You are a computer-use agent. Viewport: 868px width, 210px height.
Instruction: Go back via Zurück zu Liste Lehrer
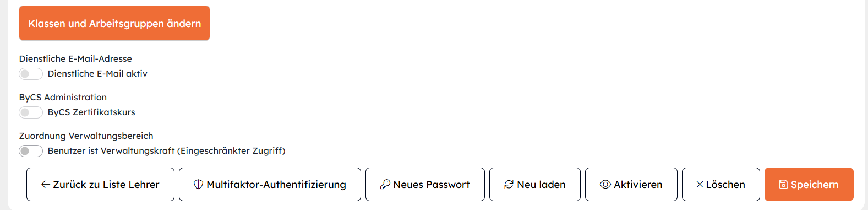tap(100, 185)
